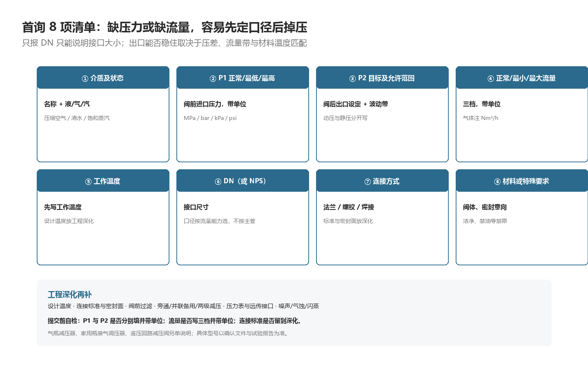Click the text "名称 + 液/气/汽"
Viewport: 588px width, 368px height.
[x=67, y=104]
